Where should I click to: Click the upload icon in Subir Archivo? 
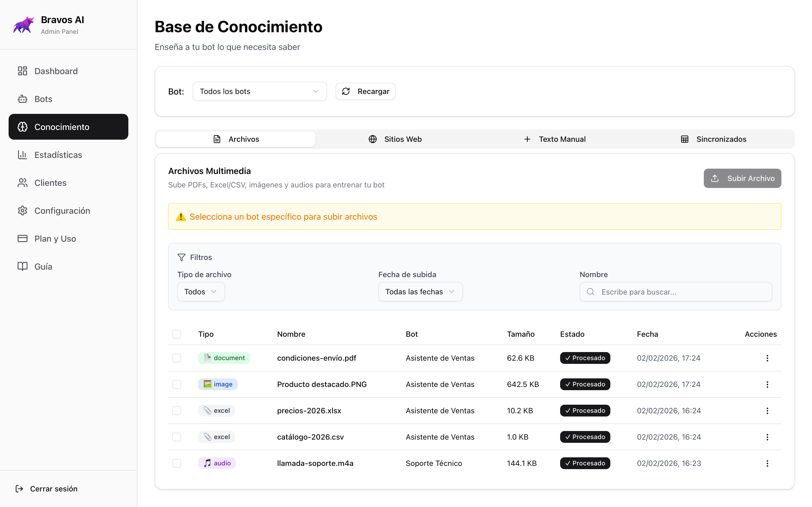click(715, 178)
